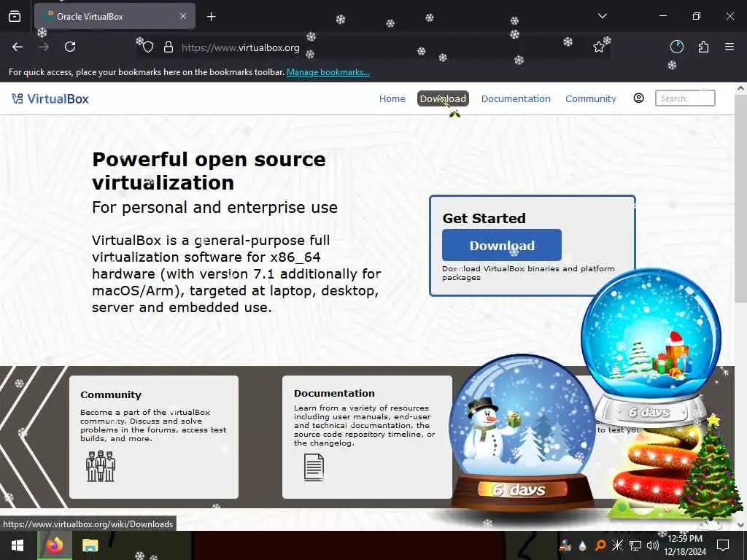Click the colorful envelope tray icon
747x560 pixels.
point(565,545)
